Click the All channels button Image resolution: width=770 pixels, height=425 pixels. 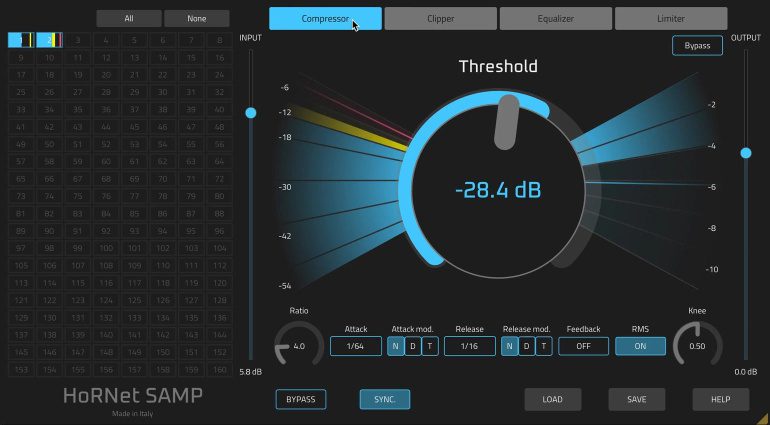(129, 18)
